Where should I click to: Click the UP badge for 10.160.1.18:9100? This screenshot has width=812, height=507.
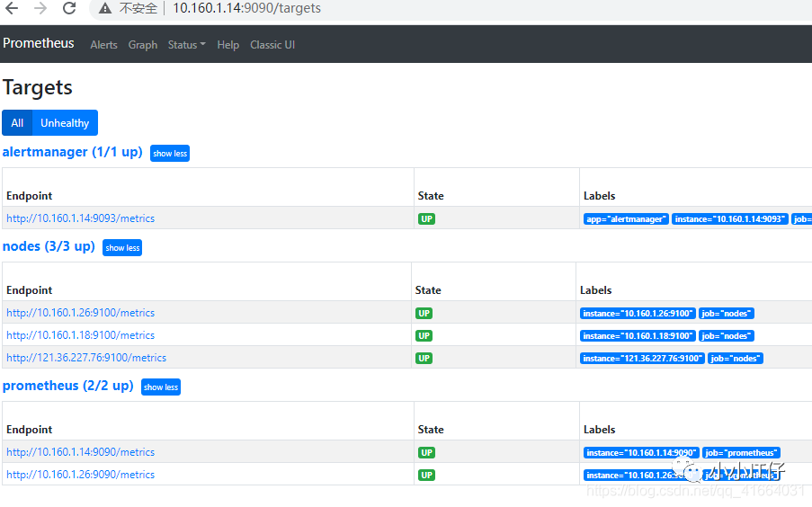(424, 335)
